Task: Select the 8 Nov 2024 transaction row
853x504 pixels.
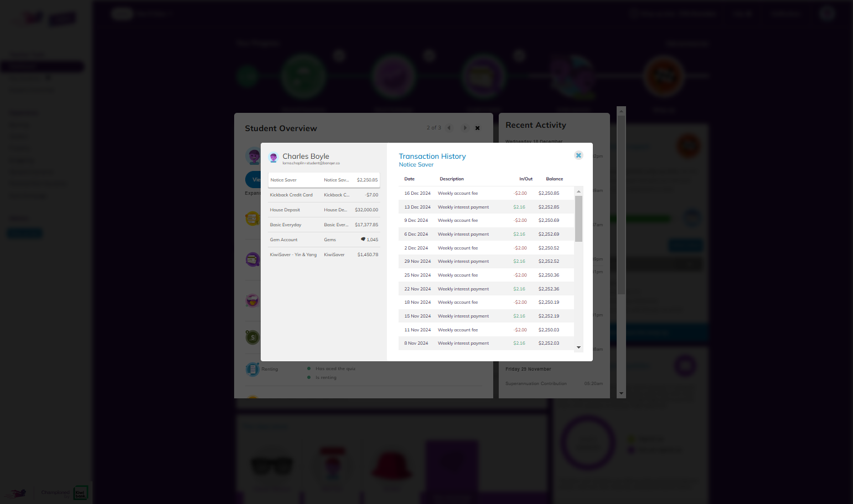Action: [486, 343]
